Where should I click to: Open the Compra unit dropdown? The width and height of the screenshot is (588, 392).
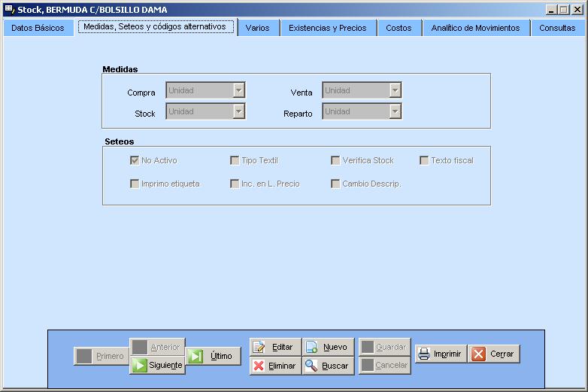(x=238, y=91)
